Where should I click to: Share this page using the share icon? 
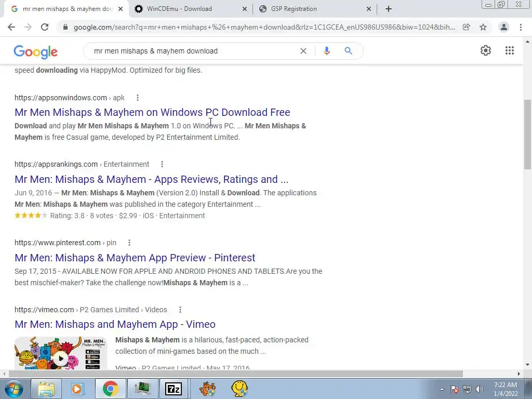[x=467, y=27]
